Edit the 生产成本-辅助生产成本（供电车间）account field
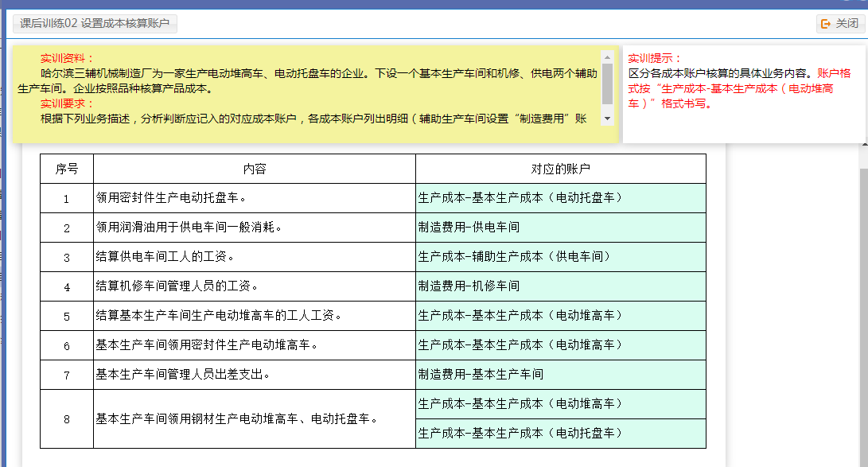This screenshot has width=868, height=467. point(561,257)
